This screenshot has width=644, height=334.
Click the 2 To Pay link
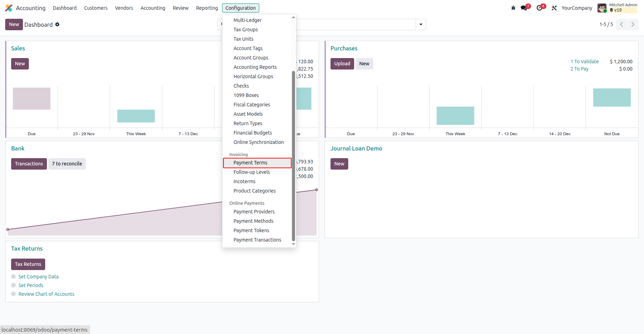coord(579,69)
